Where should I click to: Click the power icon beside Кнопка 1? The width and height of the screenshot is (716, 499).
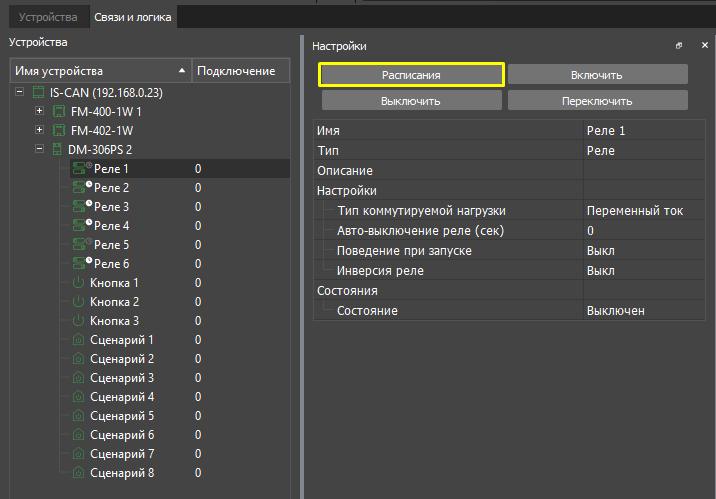point(79,283)
